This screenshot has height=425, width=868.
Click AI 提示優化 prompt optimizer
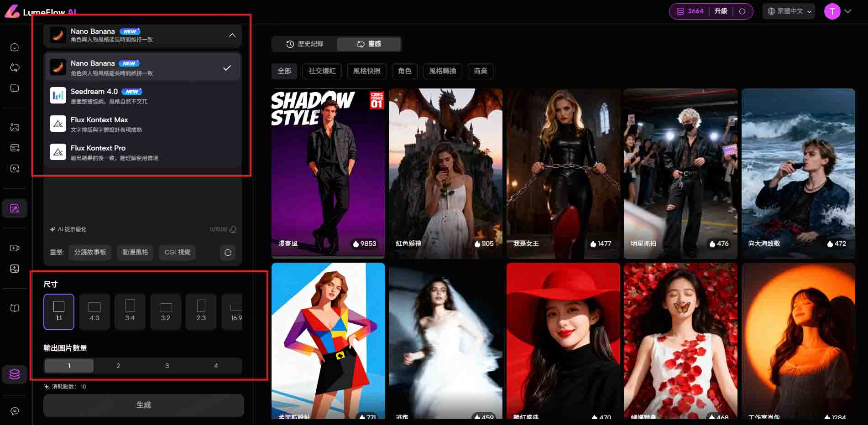[x=68, y=229]
